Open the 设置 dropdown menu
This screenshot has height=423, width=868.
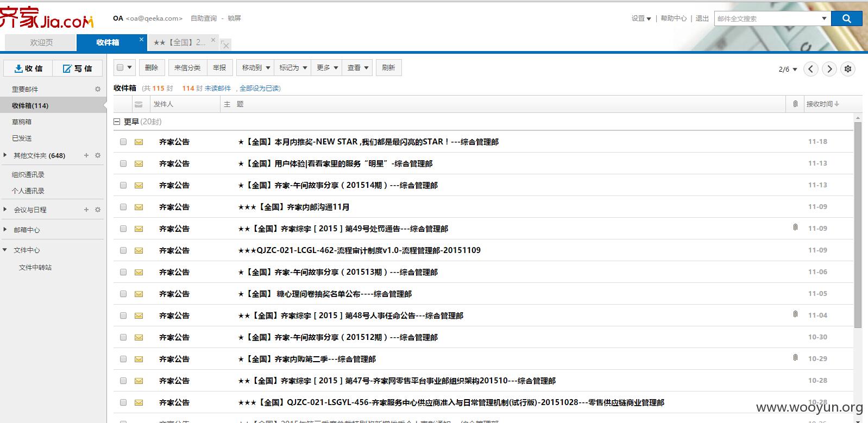point(641,18)
